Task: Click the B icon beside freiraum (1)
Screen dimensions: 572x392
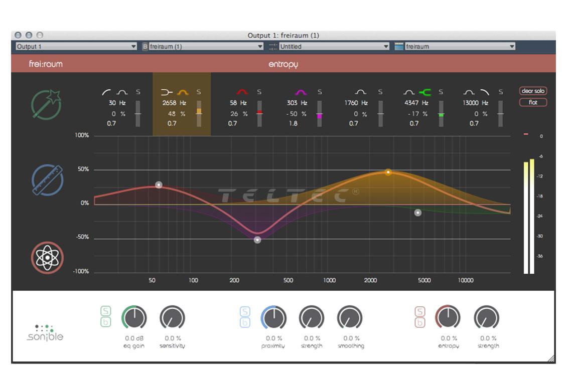Action: point(145,47)
